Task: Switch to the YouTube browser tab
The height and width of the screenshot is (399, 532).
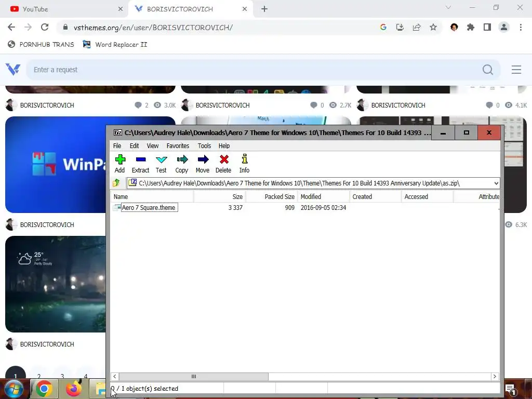Action: [64, 9]
